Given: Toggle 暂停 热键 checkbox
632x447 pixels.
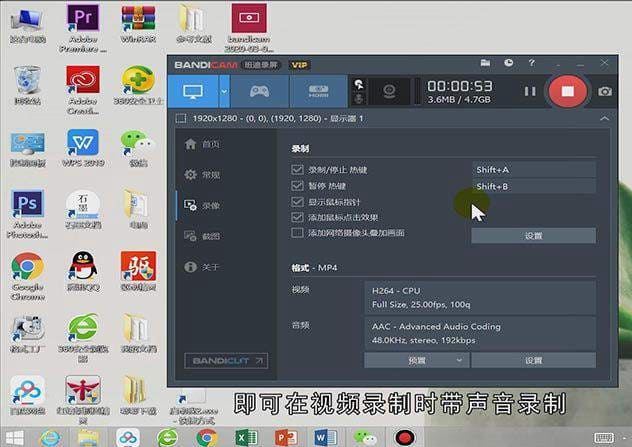Looking at the screenshot, I should (297, 185).
